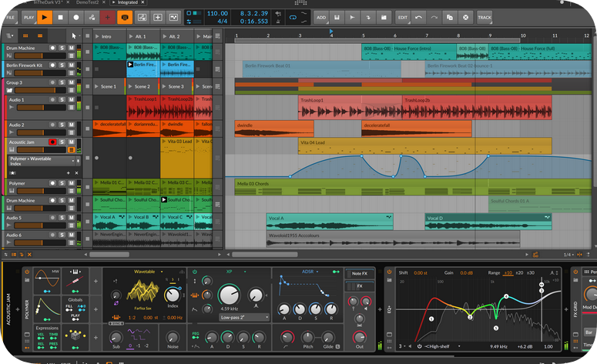597x364 pixels.
Task: Click the red overdub plus button
Action: tap(107, 18)
